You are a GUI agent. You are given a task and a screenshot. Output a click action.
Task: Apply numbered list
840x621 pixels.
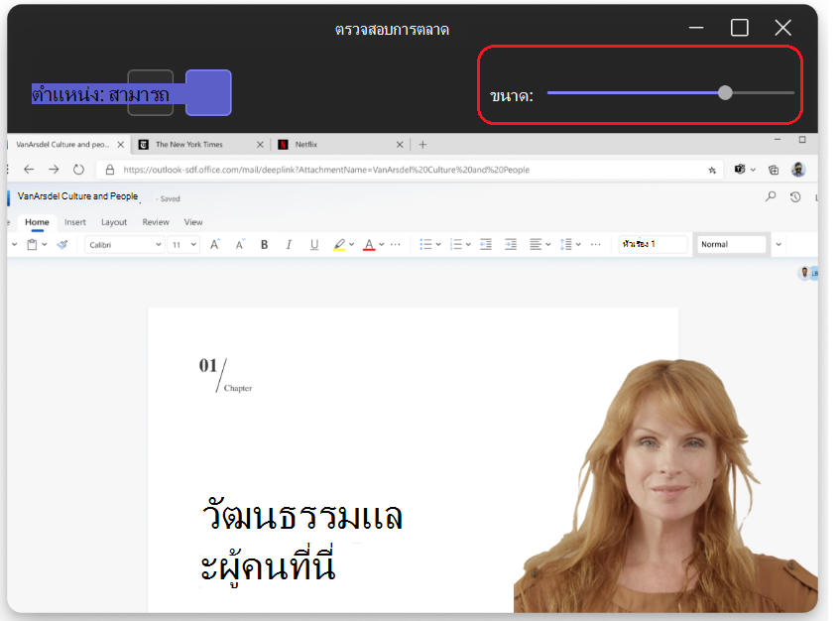click(x=456, y=245)
